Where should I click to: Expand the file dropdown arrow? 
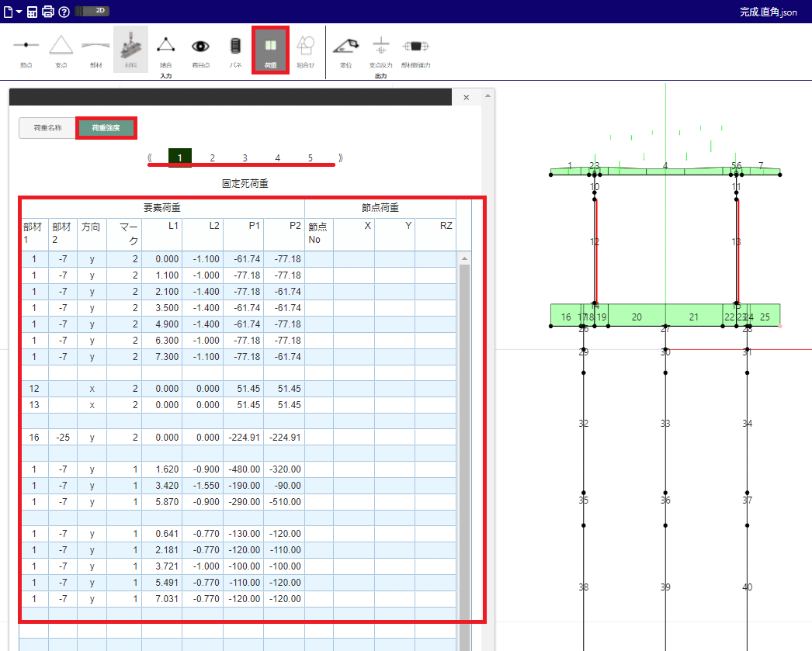tap(19, 12)
